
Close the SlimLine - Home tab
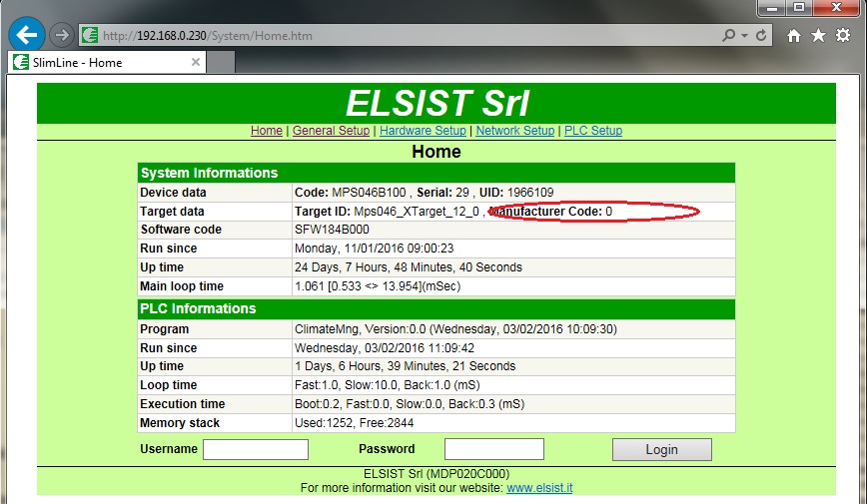click(196, 62)
